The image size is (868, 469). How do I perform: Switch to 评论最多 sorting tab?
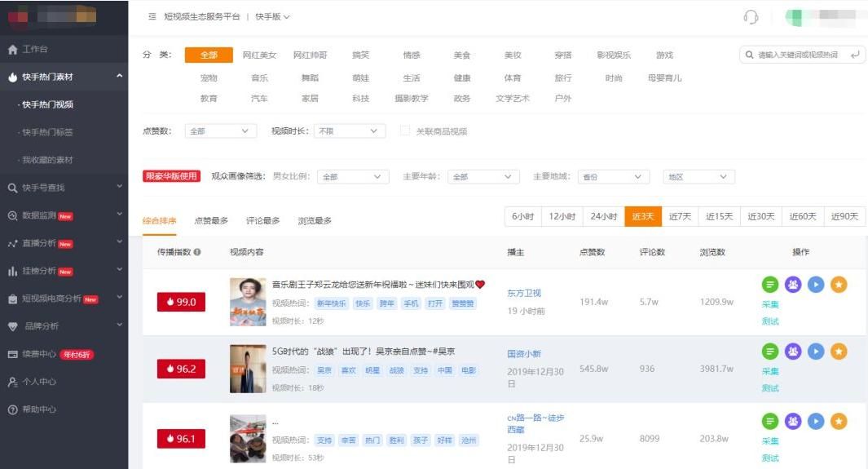[x=262, y=220]
